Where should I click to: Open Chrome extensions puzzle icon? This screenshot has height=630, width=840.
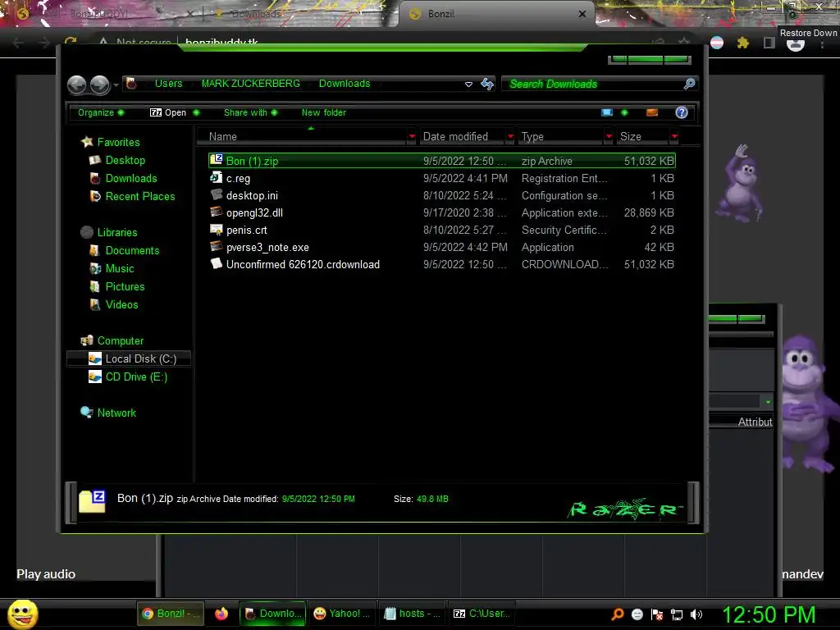pos(742,43)
